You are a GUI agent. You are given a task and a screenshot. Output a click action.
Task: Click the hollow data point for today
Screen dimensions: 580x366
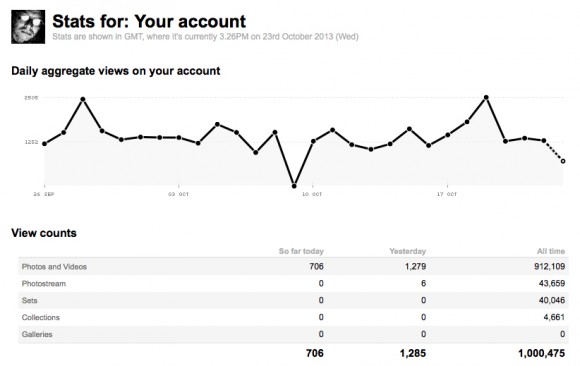click(x=563, y=161)
